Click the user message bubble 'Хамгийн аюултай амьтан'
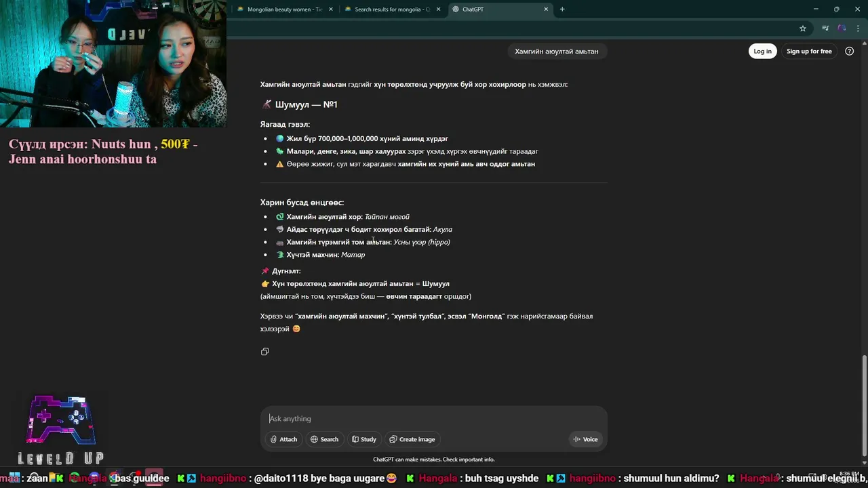 tap(556, 52)
